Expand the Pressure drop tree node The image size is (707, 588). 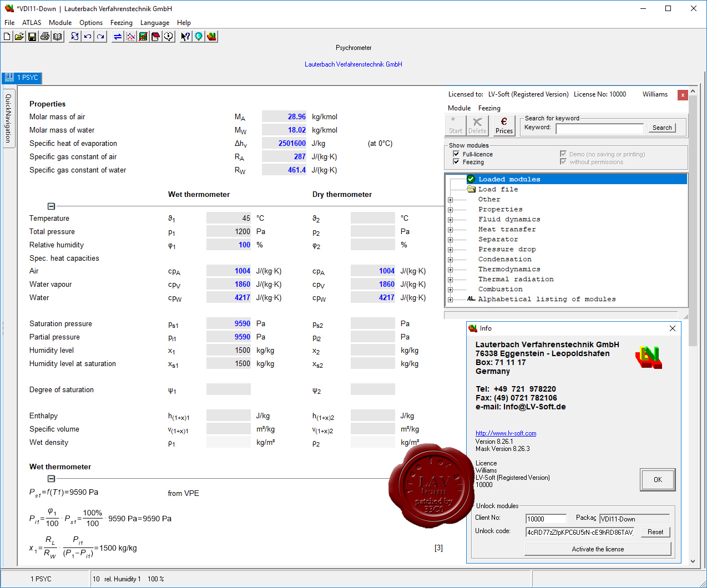pyautogui.click(x=450, y=250)
